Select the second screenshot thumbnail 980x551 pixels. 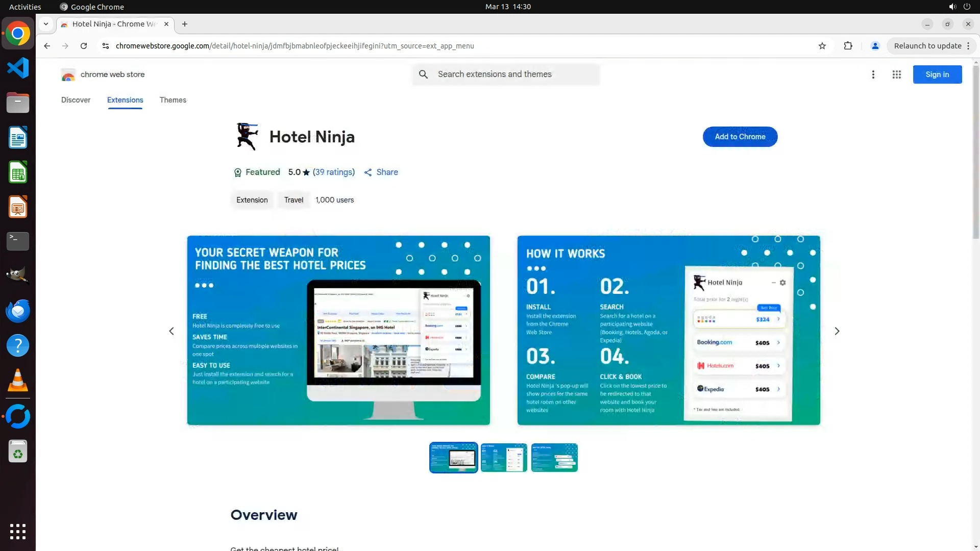504,458
